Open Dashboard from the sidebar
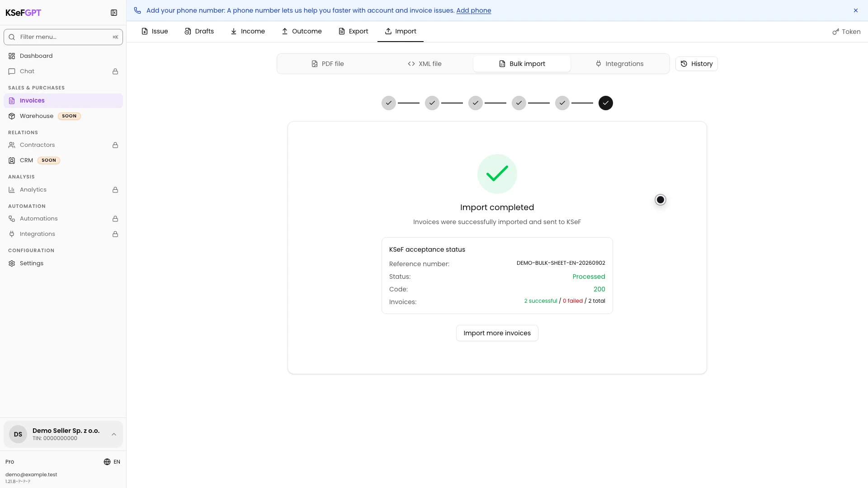 click(x=63, y=56)
